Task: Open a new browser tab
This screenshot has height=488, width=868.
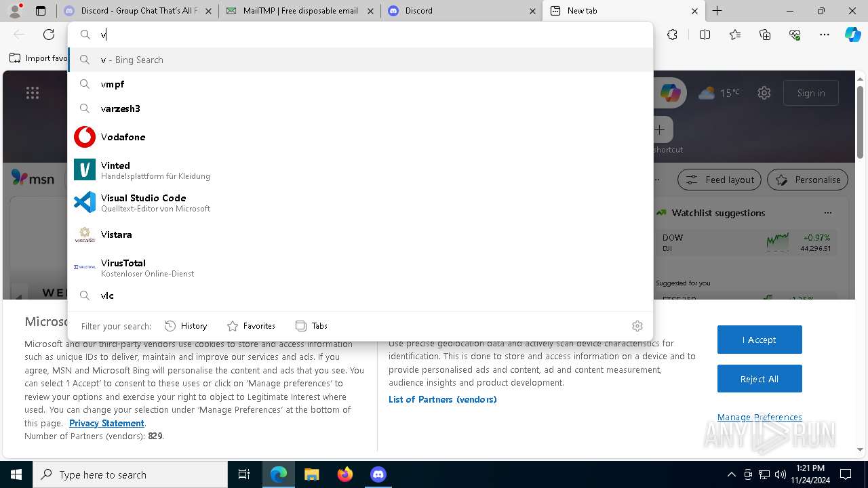Action: [717, 11]
